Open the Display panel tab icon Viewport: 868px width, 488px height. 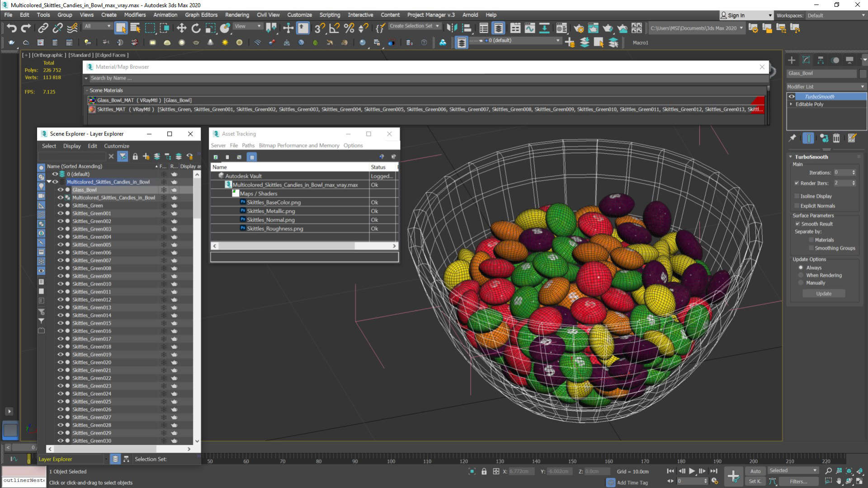[x=849, y=60]
